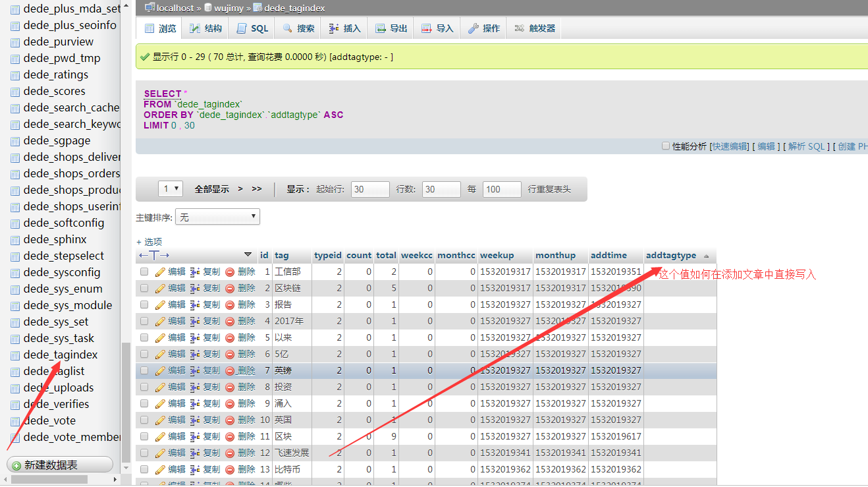Click delete icon for row 比特币
The height and width of the screenshot is (487, 868).
pyautogui.click(x=230, y=469)
